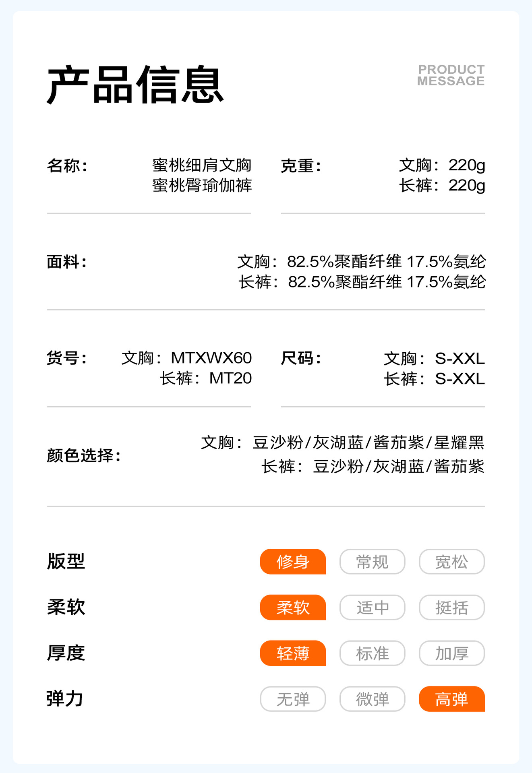
Task: Pick the 宽松 fit option
Action: (x=451, y=562)
